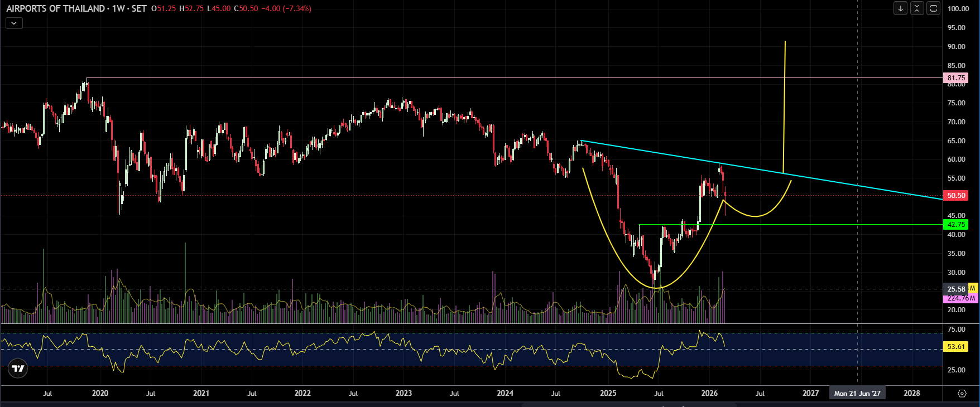Image resolution: width=980 pixels, height=407 pixels.
Task: Click 2020 on the time axis
Action: pyautogui.click(x=100, y=393)
